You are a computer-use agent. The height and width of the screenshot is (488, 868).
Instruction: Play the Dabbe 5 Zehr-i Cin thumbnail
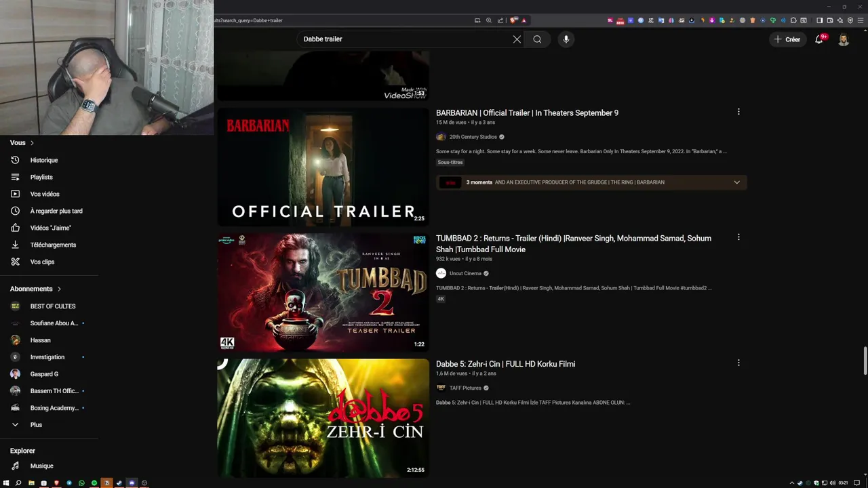pyautogui.click(x=323, y=418)
